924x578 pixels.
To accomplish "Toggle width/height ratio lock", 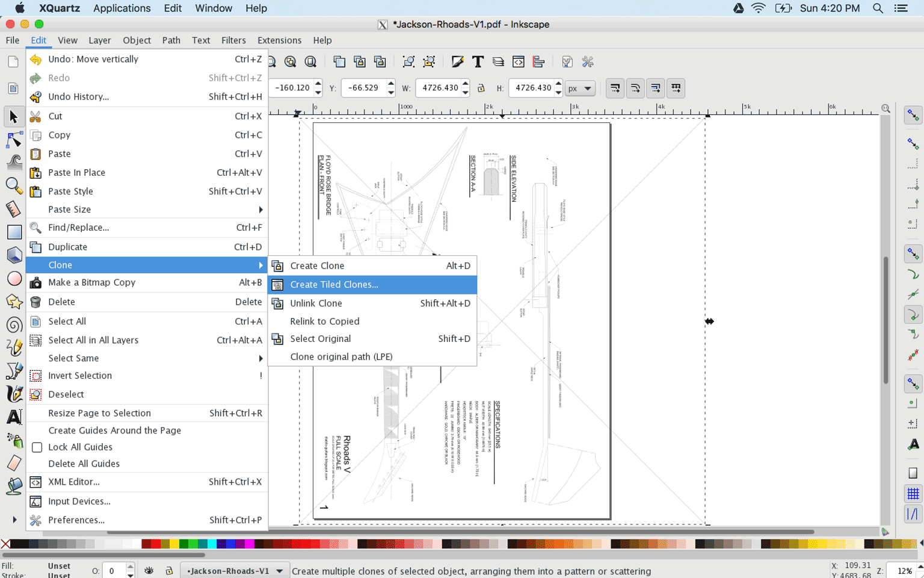I will click(481, 88).
